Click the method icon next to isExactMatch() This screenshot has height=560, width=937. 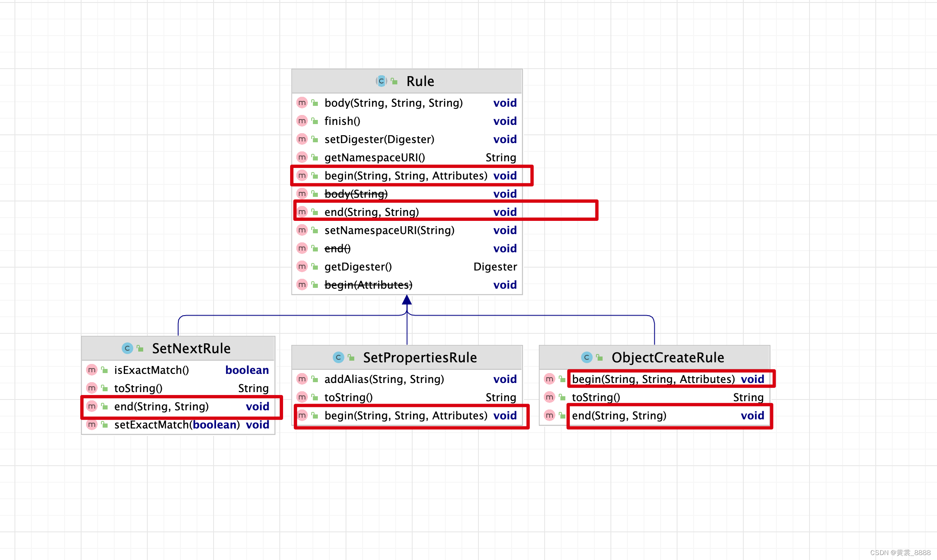coord(92,370)
